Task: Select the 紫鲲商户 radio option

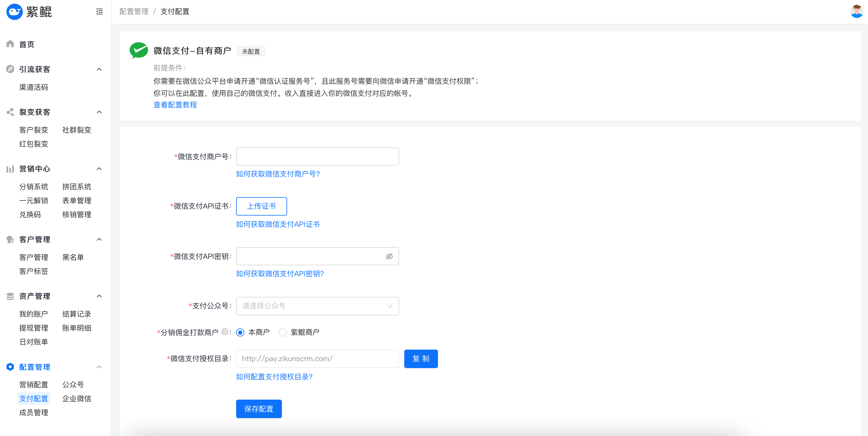Action: point(283,333)
